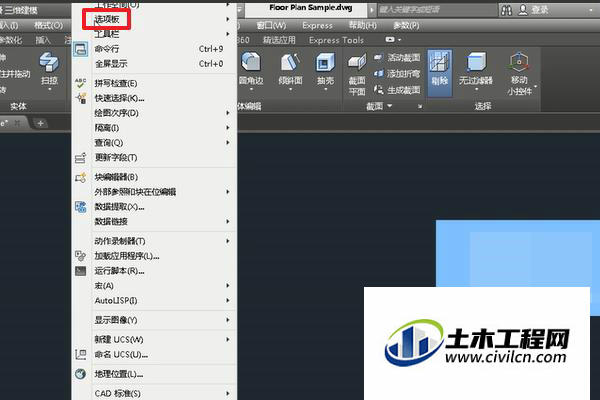Click the 登录 sign-in button
The height and width of the screenshot is (400, 600).
(534, 10)
